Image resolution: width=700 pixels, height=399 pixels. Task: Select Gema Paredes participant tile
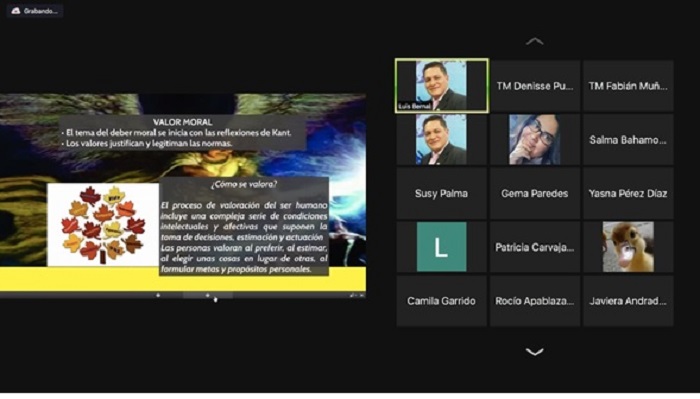click(x=535, y=193)
